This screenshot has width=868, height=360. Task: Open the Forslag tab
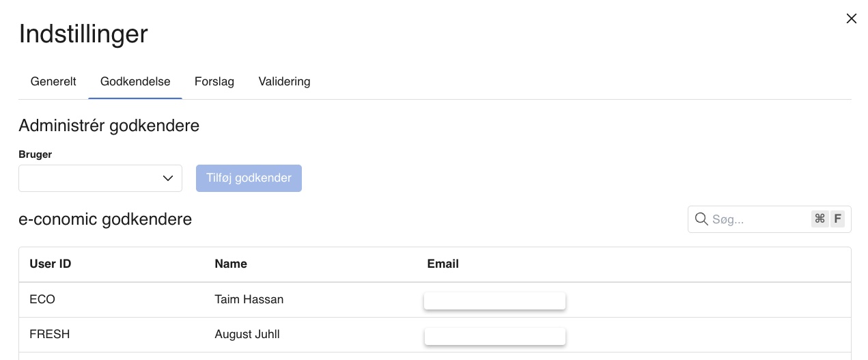coord(214,81)
